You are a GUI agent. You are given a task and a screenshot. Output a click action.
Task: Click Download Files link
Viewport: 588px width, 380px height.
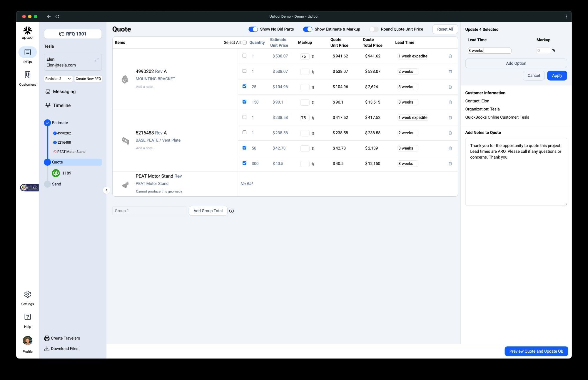coord(61,349)
